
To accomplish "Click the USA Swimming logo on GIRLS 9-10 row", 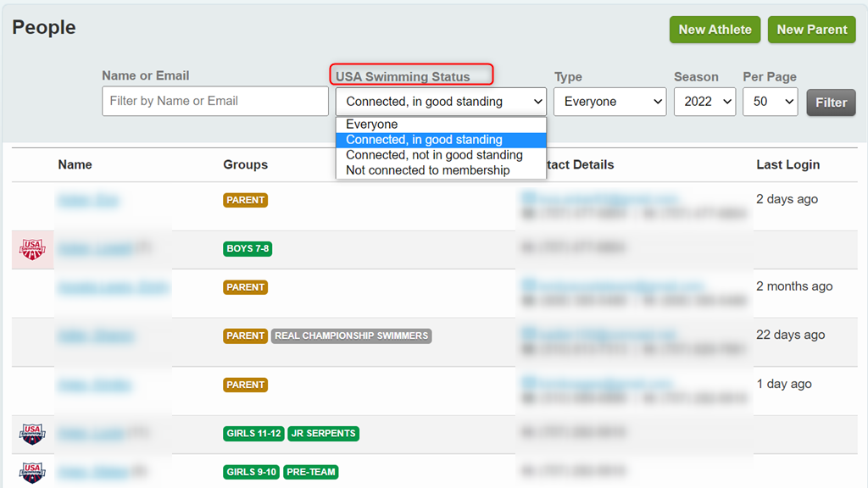I will tap(32, 473).
